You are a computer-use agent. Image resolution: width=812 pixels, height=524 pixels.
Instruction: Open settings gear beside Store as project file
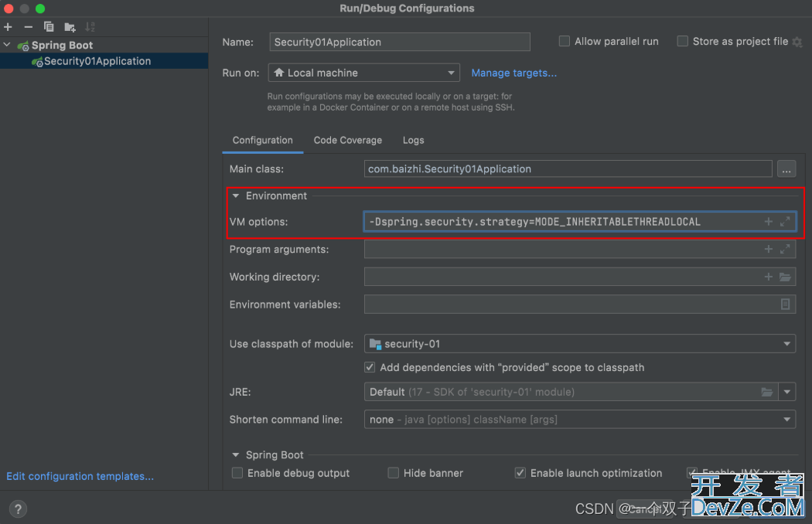(x=797, y=42)
